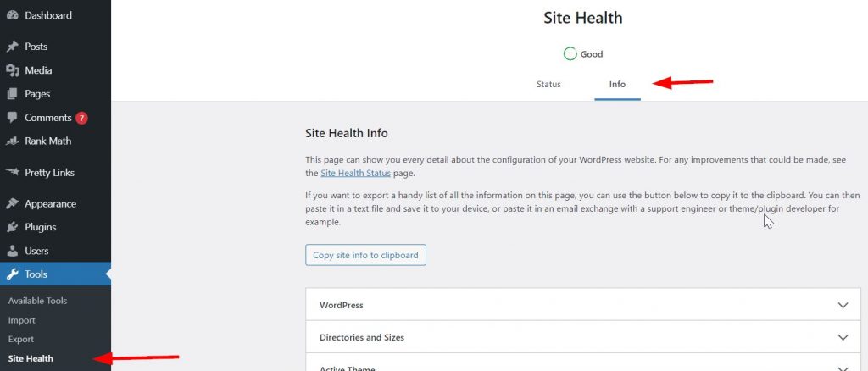868x371 pixels.
Task: Click the Good status label
Action: 591,54
